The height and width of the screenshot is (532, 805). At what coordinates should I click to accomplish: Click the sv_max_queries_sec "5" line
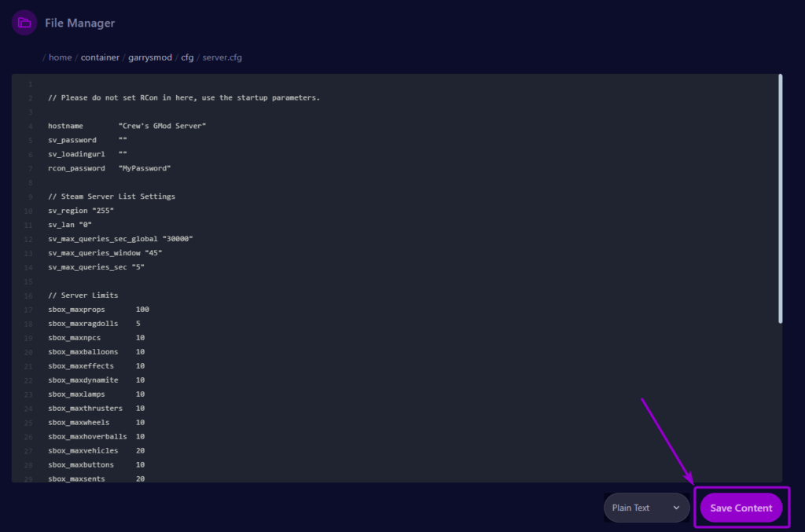96,266
